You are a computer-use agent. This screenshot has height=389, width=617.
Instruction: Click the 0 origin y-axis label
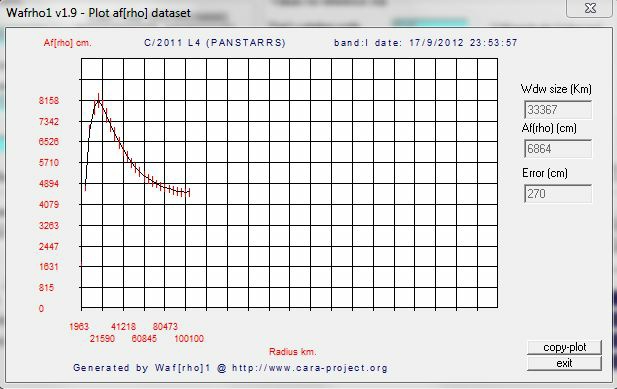coord(41,309)
